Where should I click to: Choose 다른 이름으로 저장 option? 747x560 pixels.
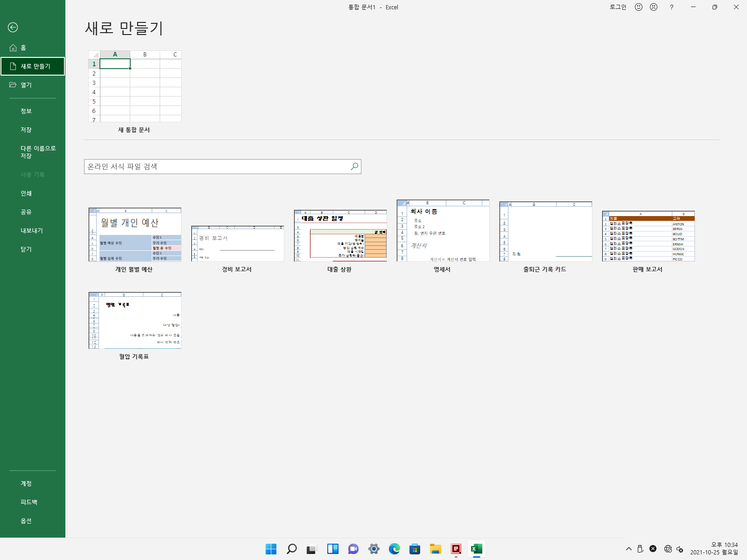(x=33, y=152)
